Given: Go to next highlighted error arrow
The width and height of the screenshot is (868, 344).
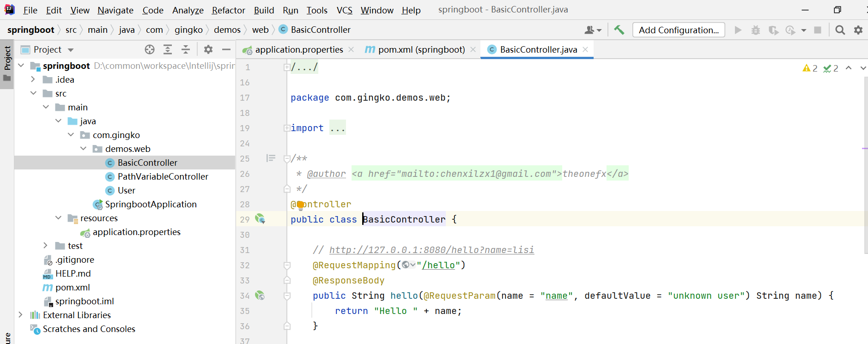Looking at the screenshot, I should click(x=862, y=68).
